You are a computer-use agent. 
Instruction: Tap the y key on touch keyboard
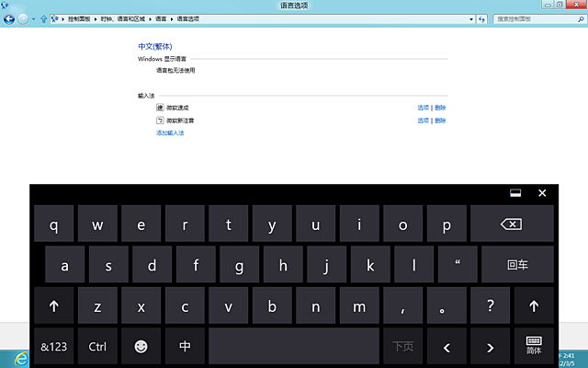272,224
